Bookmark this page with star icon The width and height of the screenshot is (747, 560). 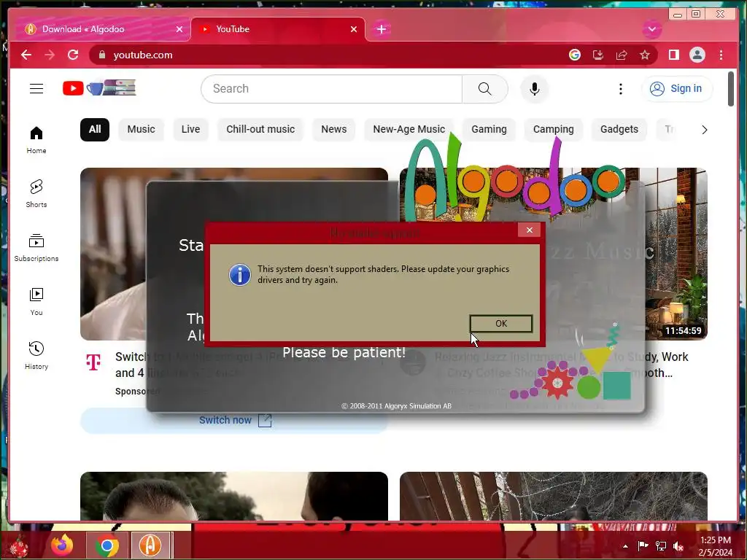pos(645,55)
